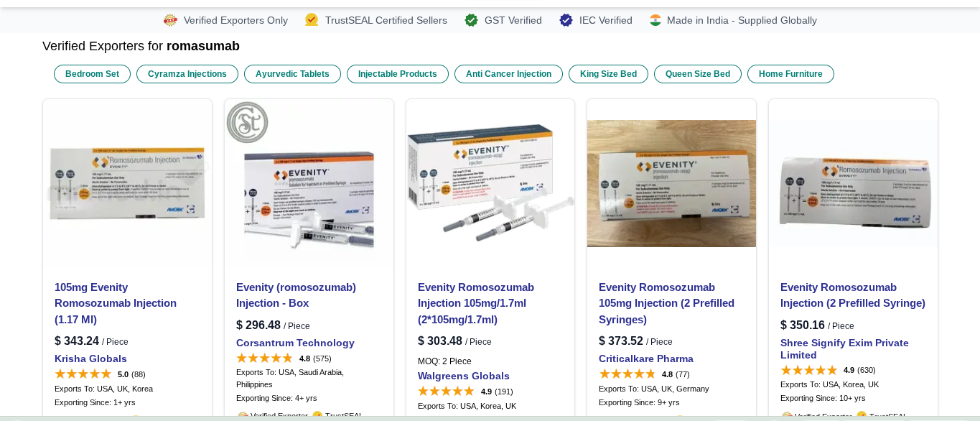Open Evenity (romosozumab) Injection - Box link
The height and width of the screenshot is (421, 980).
point(296,295)
